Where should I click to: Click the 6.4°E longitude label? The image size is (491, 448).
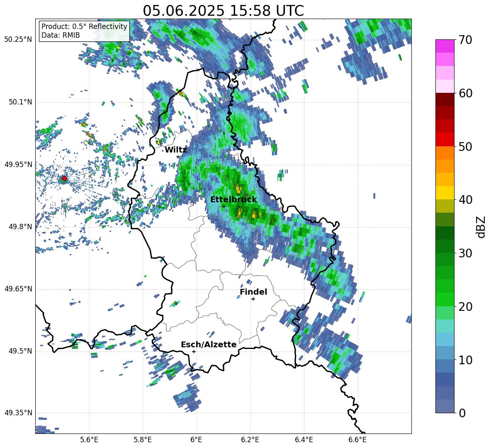304,440
